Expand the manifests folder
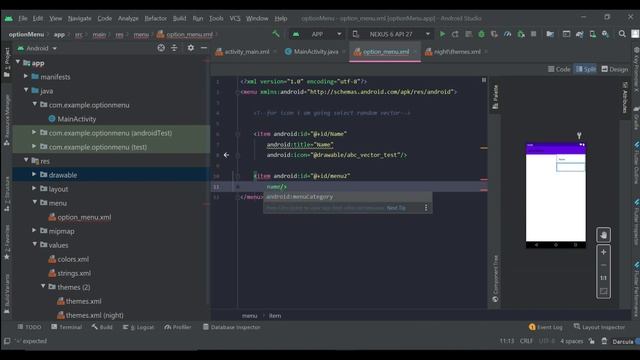The width and height of the screenshot is (640, 360). pyautogui.click(x=26, y=76)
